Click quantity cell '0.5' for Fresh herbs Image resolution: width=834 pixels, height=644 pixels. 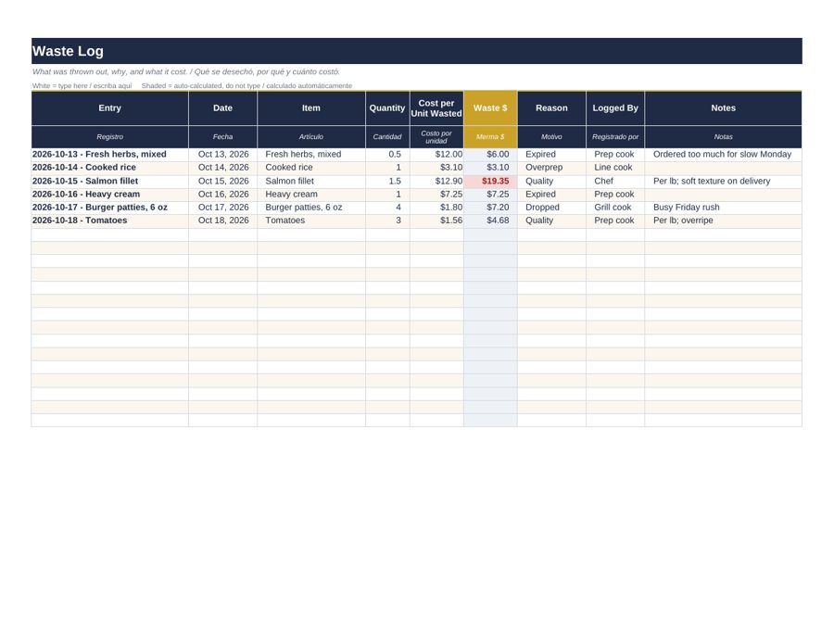tap(387, 154)
